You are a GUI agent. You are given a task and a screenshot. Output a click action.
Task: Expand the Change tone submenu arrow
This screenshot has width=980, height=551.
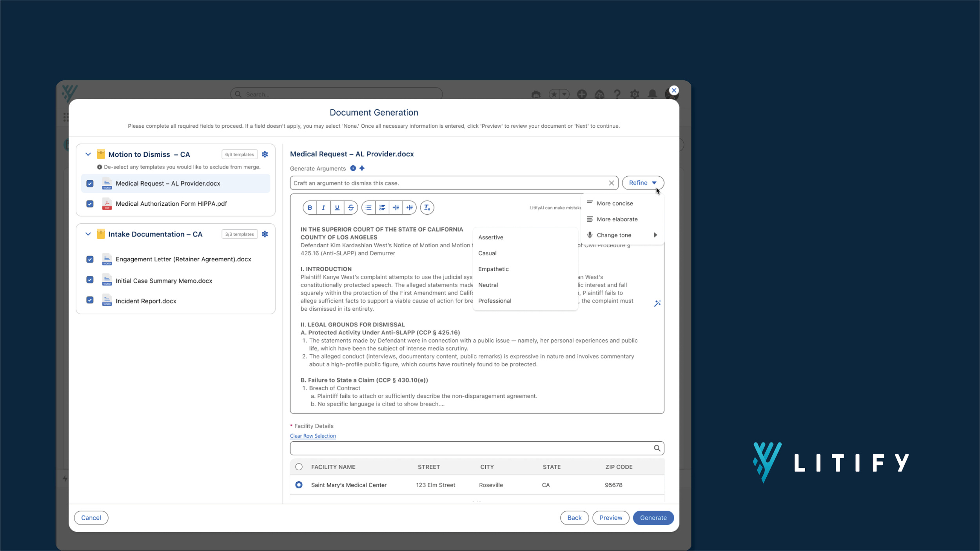click(x=655, y=235)
